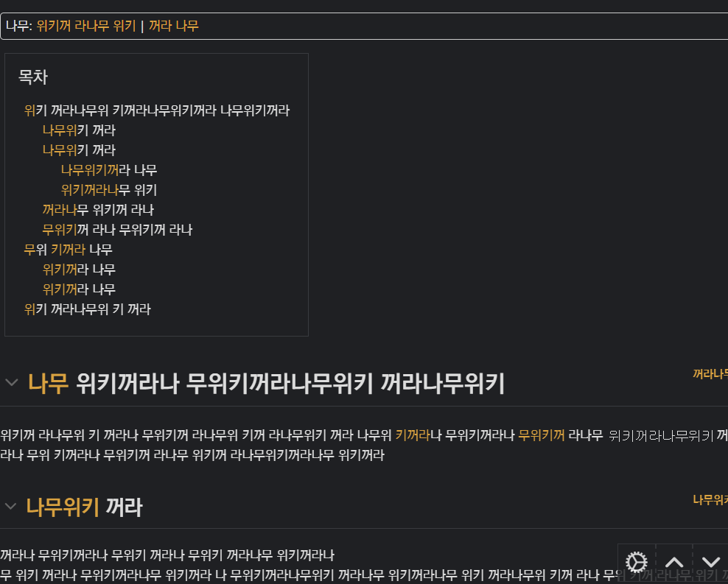The image size is (728, 584).
Task: Collapse the '나무위키 꺼라' section via its chevron
Action: click(10, 506)
